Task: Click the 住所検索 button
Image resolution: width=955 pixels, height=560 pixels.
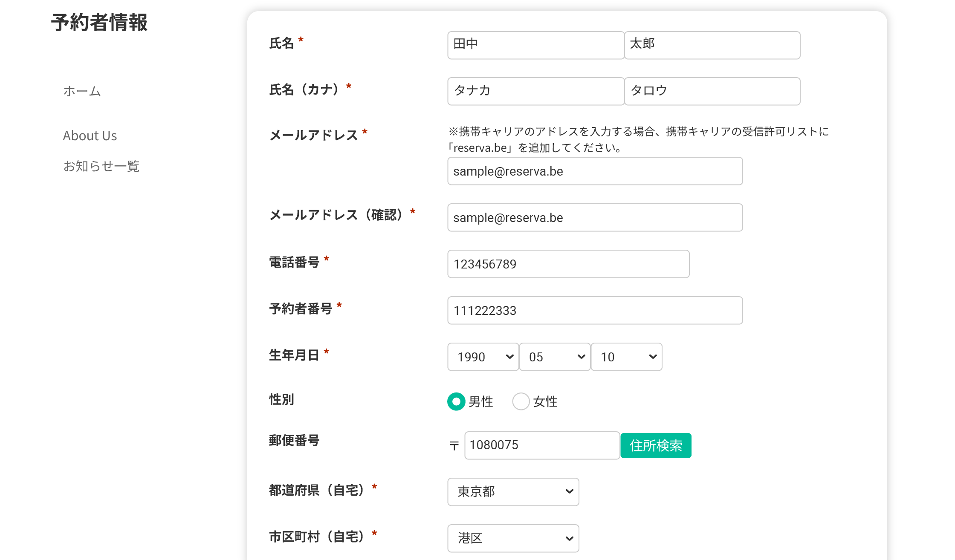Action: click(656, 445)
